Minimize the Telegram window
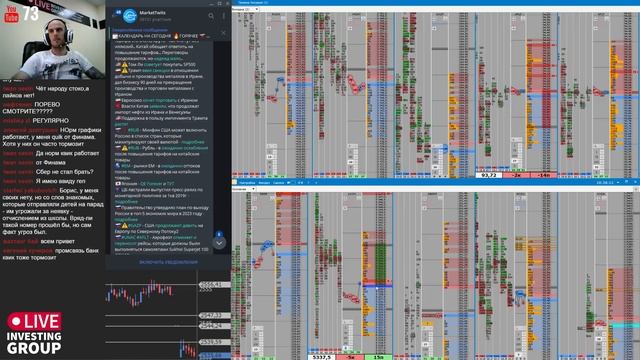This screenshot has height=360, width=640. [211, 3]
